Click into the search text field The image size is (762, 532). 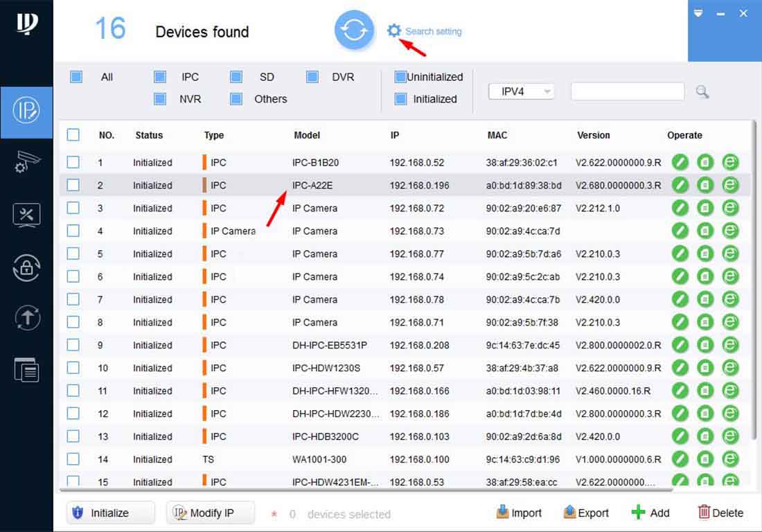pyautogui.click(x=628, y=91)
